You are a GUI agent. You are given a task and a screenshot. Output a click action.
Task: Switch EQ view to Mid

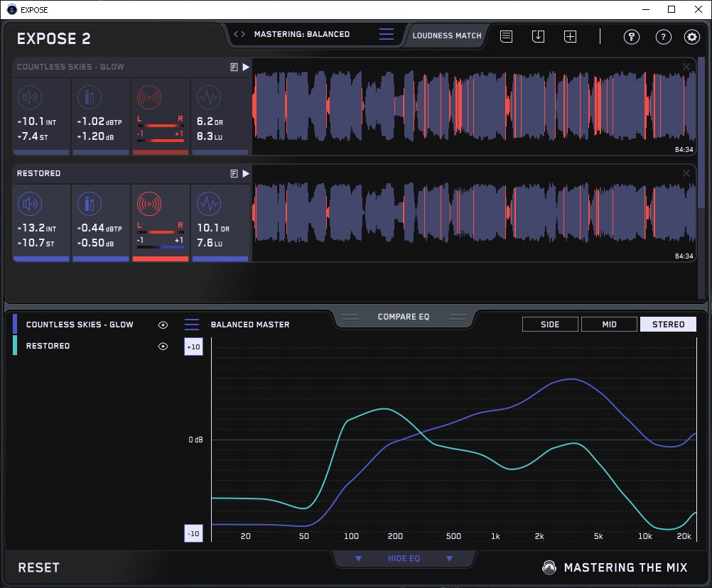[609, 325]
